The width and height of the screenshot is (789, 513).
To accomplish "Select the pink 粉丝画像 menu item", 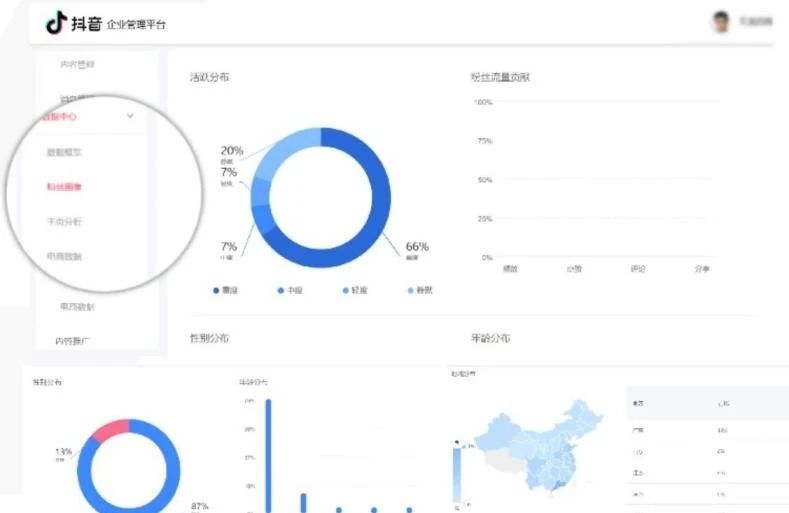I will point(64,187).
